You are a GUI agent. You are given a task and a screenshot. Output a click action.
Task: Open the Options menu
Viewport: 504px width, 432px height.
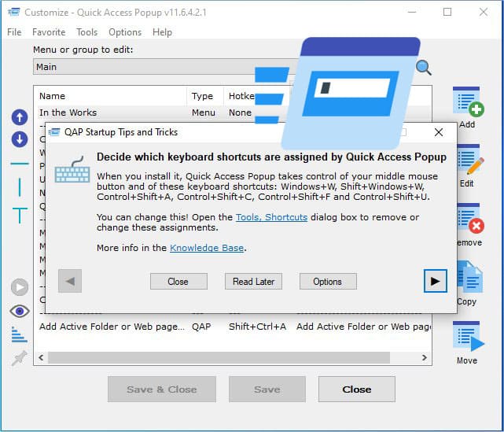pos(125,32)
